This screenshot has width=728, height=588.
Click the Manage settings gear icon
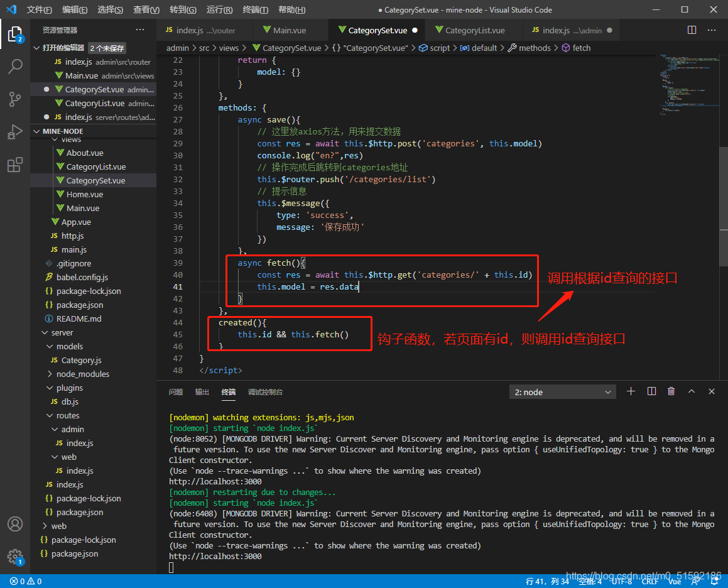click(x=15, y=557)
